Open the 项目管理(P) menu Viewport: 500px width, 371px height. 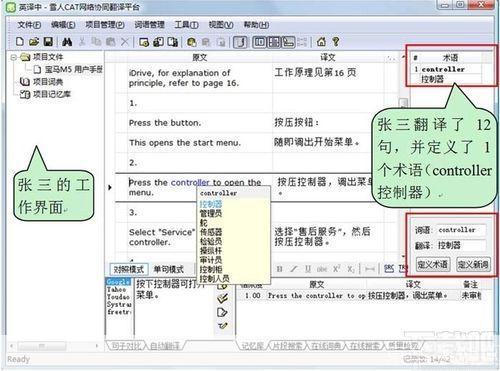[105, 25]
